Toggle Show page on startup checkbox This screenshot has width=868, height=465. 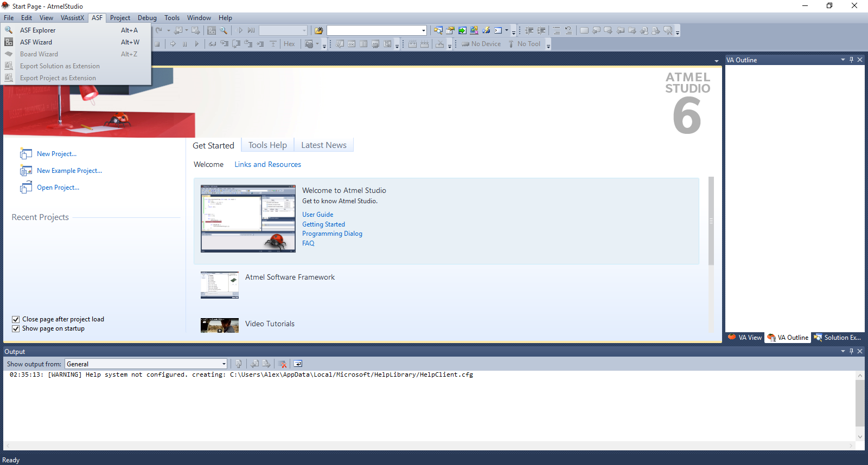click(x=16, y=329)
